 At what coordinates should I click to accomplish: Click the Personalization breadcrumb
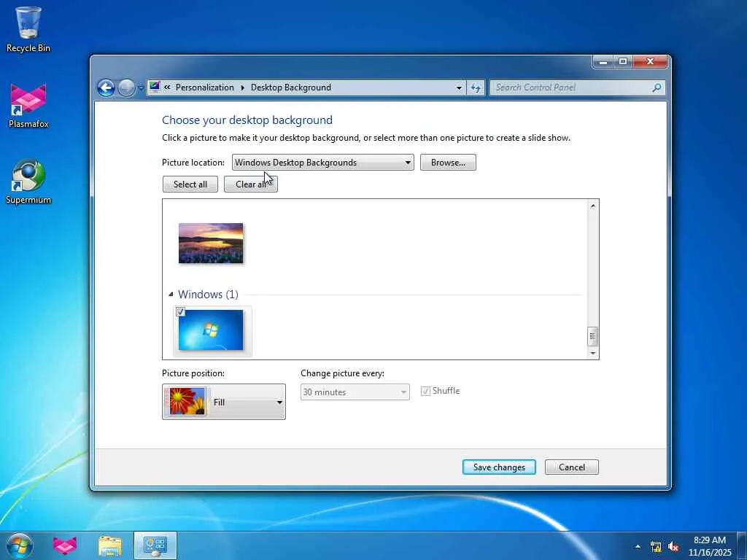pos(204,87)
